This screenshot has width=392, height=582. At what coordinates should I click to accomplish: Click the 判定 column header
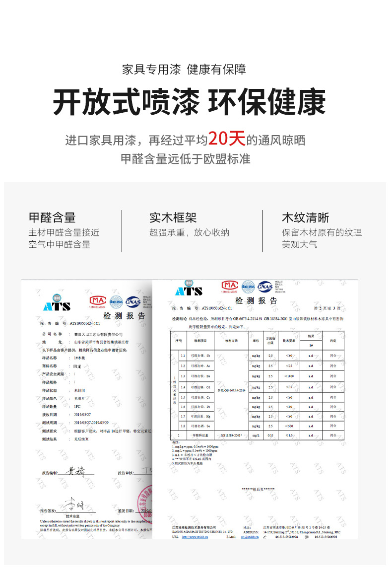(x=333, y=340)
